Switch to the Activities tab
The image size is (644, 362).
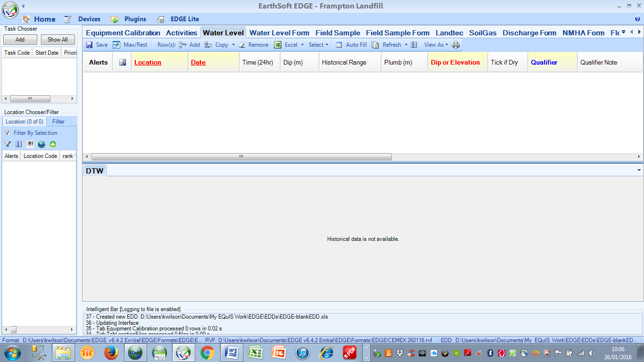pos(182,33)
